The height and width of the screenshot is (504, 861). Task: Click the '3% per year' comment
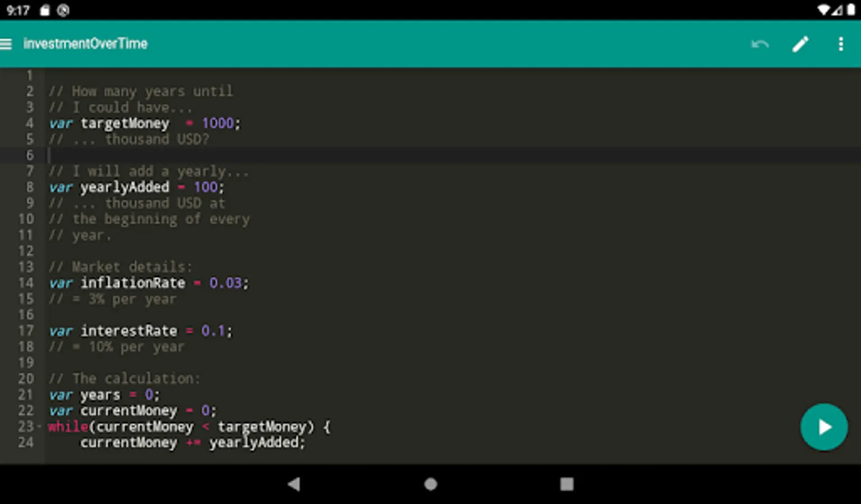point(113,299)
